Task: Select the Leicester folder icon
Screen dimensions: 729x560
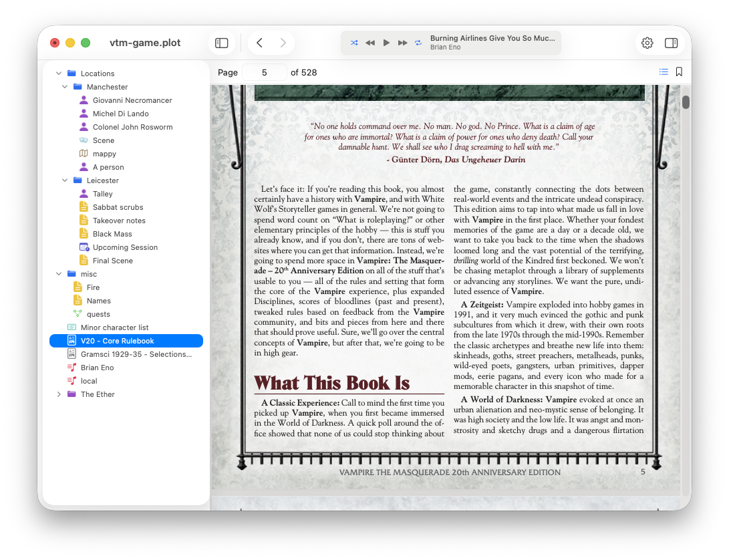Action: click(78, 180)
